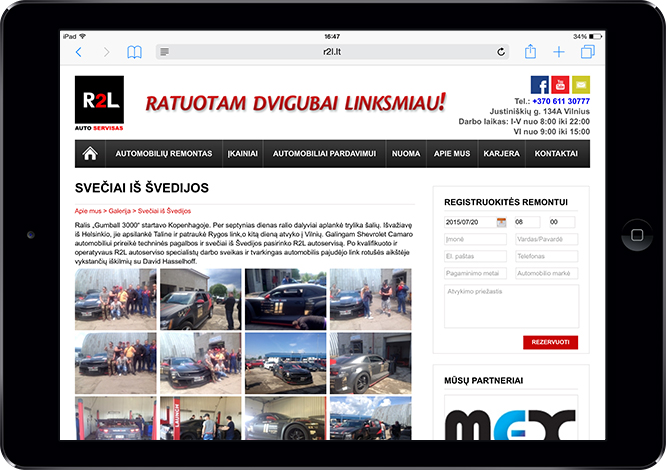Open first gallery photo of group by car

116,299
